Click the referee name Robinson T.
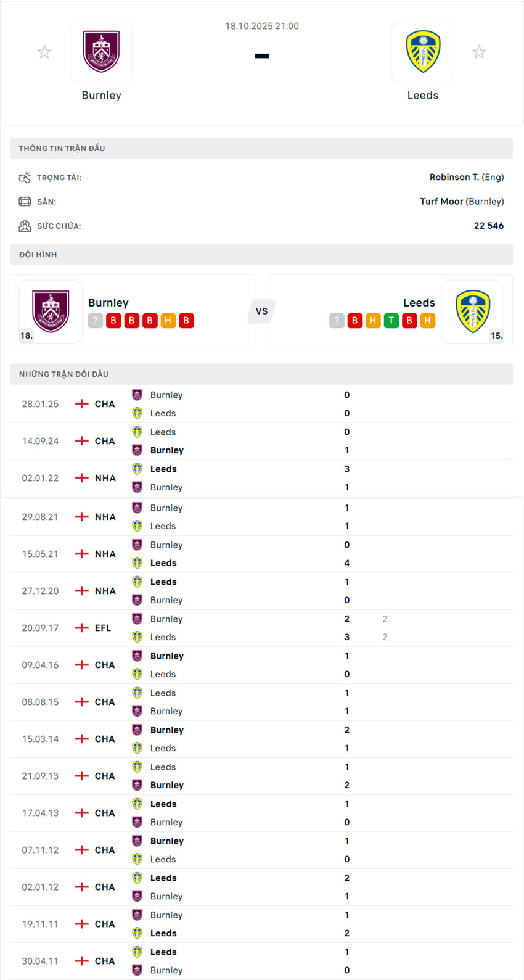Viewport: 524px width, 980px height. [x=454, y=176]
